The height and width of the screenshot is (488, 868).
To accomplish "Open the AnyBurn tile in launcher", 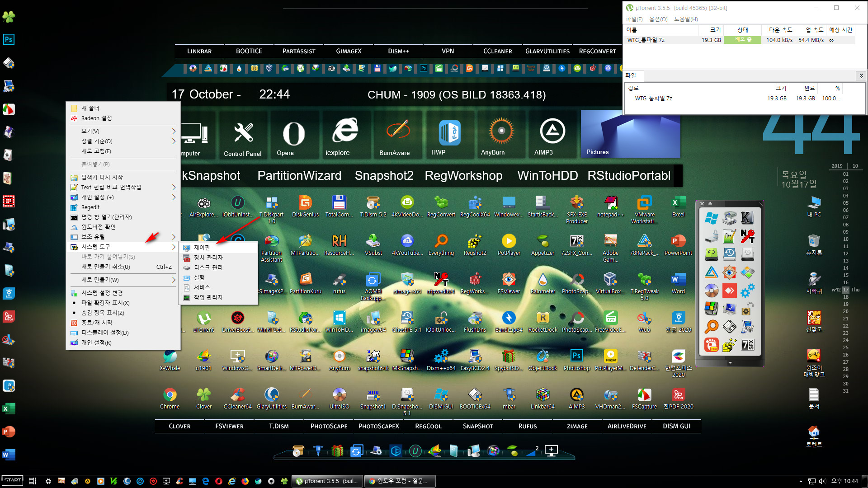I will point(501,136).
